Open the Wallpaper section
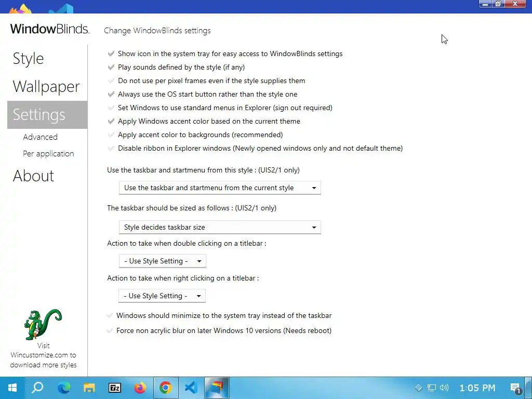The width and height of the screenshot is (532, 399). pos(46,87)
